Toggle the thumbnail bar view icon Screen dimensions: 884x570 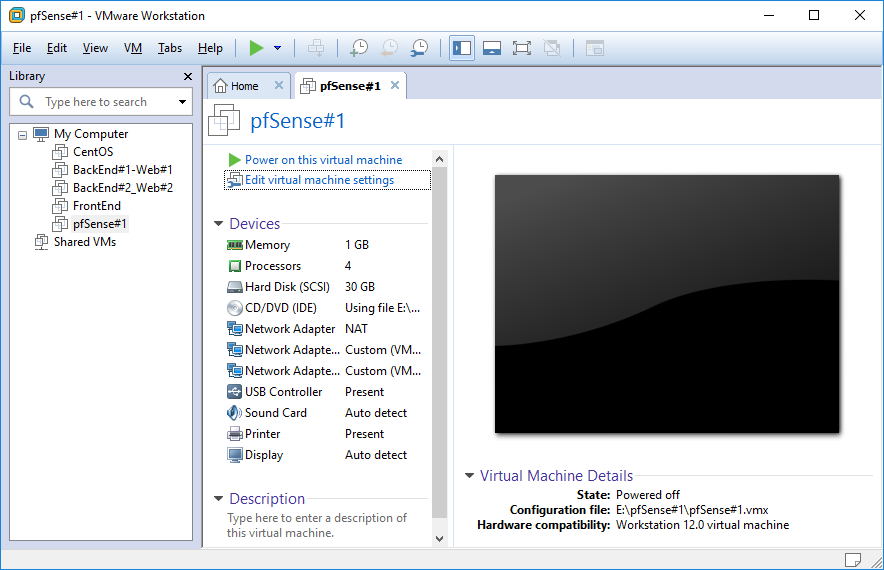pyautogui.click(x=492, y=48)
